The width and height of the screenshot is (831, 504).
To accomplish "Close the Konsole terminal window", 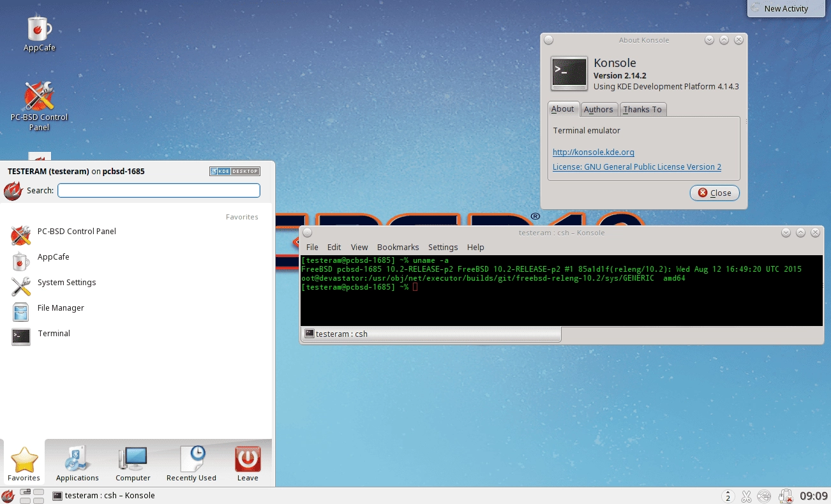I will [815, 233].
